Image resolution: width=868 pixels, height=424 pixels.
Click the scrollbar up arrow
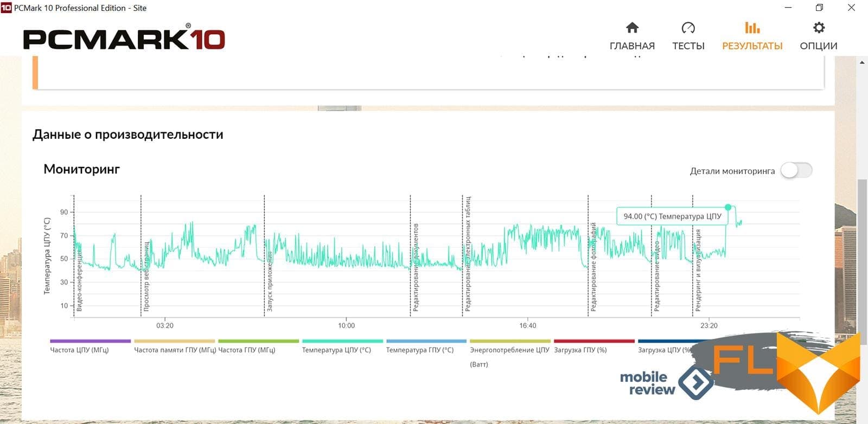point(862,62)
